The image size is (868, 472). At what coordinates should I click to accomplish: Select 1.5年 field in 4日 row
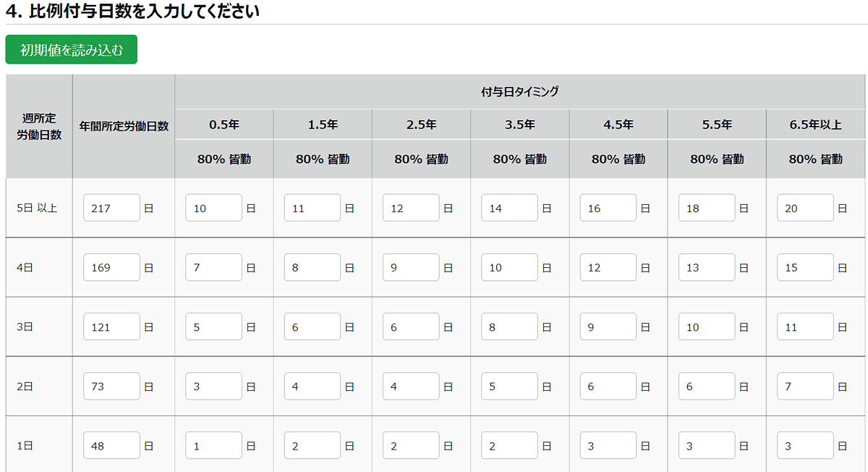click(312, 267)
